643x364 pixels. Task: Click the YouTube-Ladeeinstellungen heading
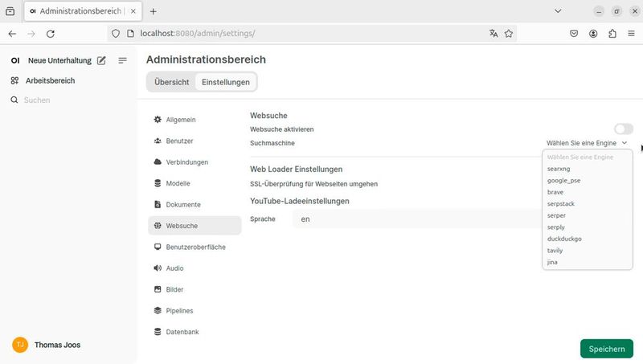pyautogui.click(x=300, y=201)
